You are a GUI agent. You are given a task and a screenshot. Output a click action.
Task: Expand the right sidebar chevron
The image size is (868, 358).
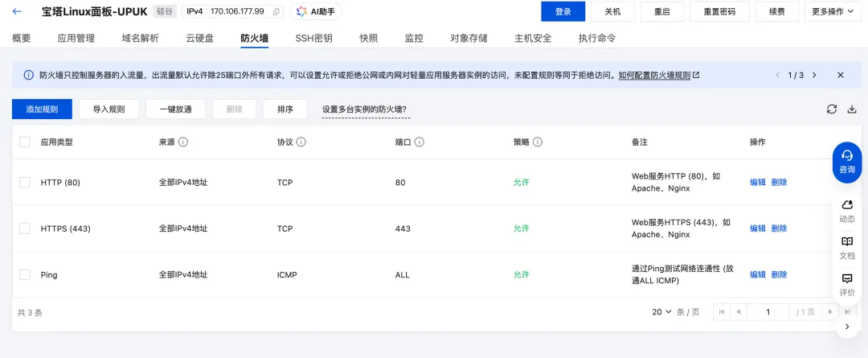(x=846, y=327)
